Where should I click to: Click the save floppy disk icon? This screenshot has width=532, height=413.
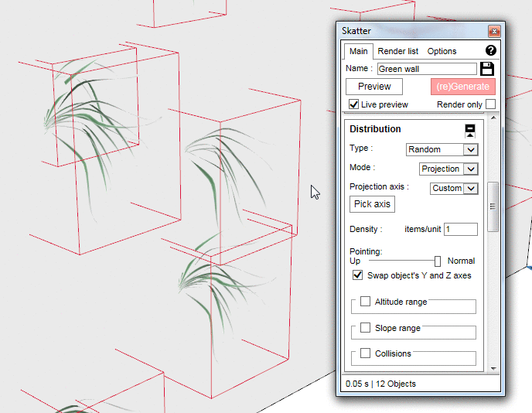click(x=487, y=69)
